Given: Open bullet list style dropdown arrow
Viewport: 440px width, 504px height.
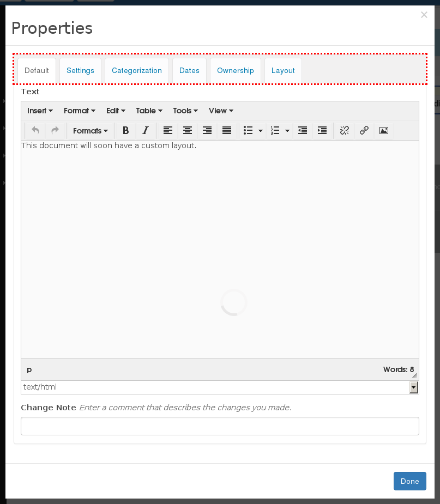Looking at the screenshot, I should tap(261, 131).
